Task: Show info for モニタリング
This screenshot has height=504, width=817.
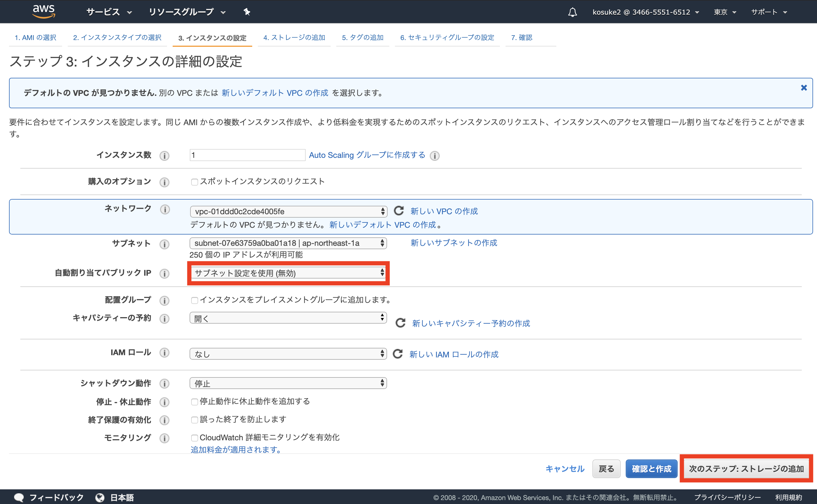Action: pos(164,438)
